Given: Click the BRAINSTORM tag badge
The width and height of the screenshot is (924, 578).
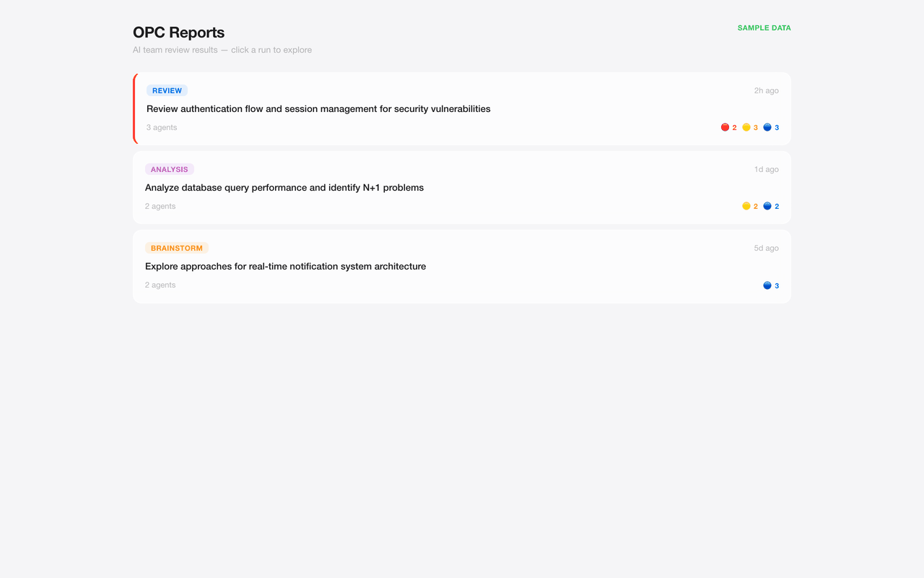Looking at the screenshot, I should click(176, 248).
